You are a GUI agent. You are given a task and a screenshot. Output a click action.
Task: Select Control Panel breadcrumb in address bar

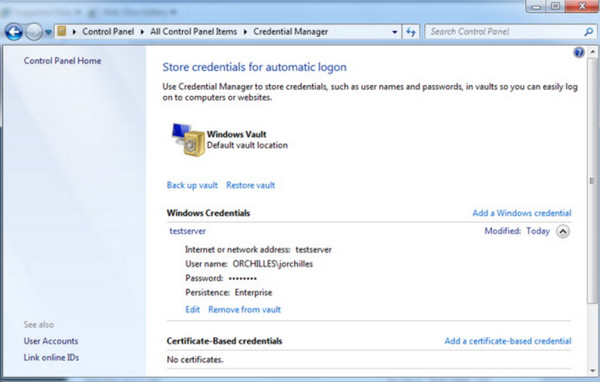(x=108, y=32)
